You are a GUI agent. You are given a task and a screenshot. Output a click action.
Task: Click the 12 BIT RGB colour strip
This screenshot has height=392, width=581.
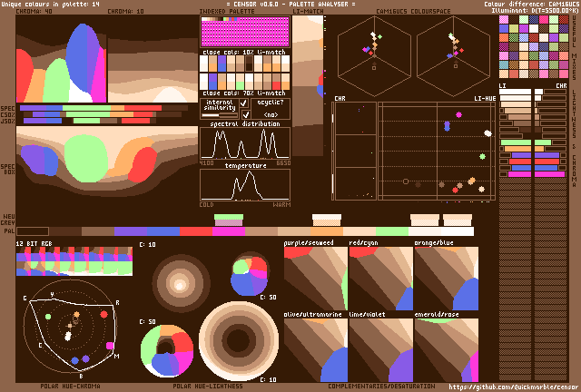tap(74, 261)
